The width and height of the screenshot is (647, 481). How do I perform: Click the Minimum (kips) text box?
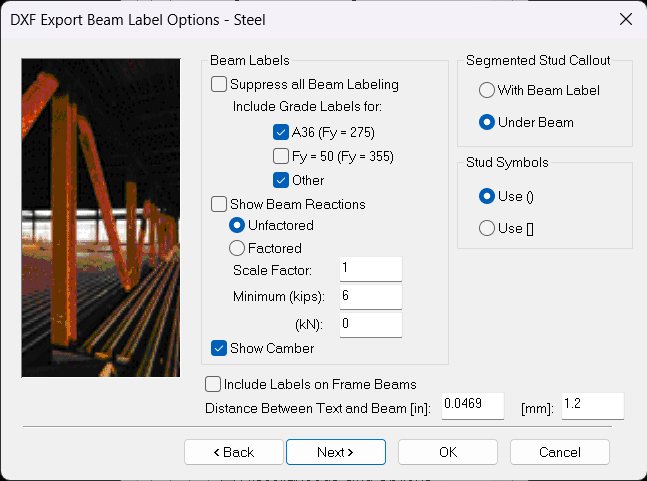coord(369,297)
